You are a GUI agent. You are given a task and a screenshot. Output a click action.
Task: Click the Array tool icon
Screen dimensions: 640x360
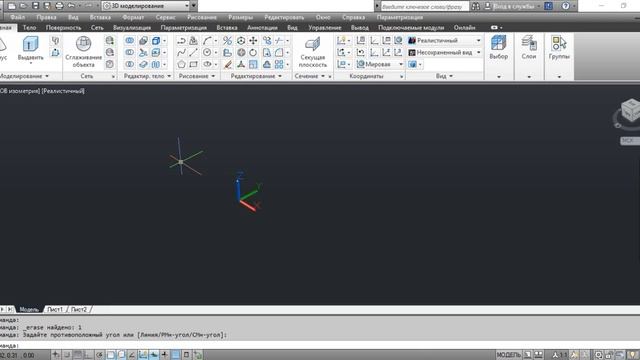pyautogui.click(x=279, y=64)
